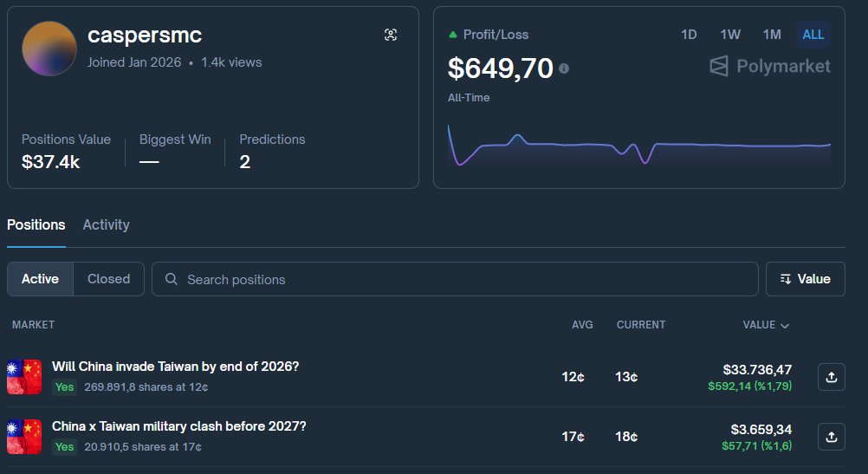Click the info icon beside $649,70
Screen dimensions: 868x474
[564, 68]
